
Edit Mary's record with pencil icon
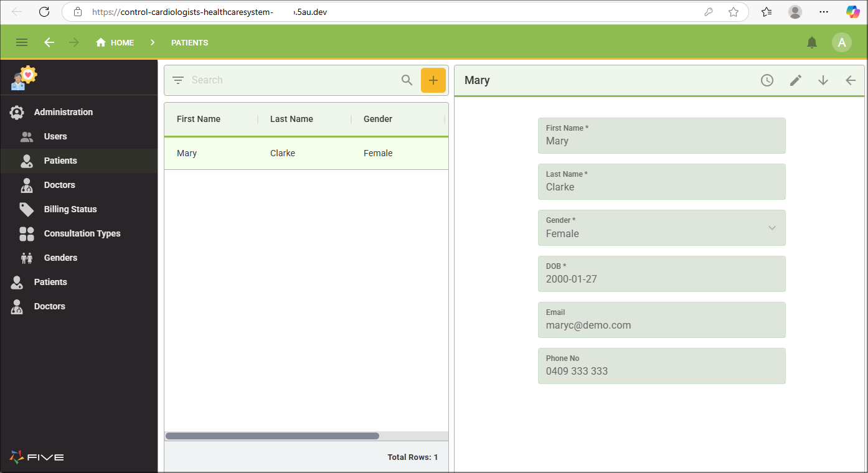796,80
